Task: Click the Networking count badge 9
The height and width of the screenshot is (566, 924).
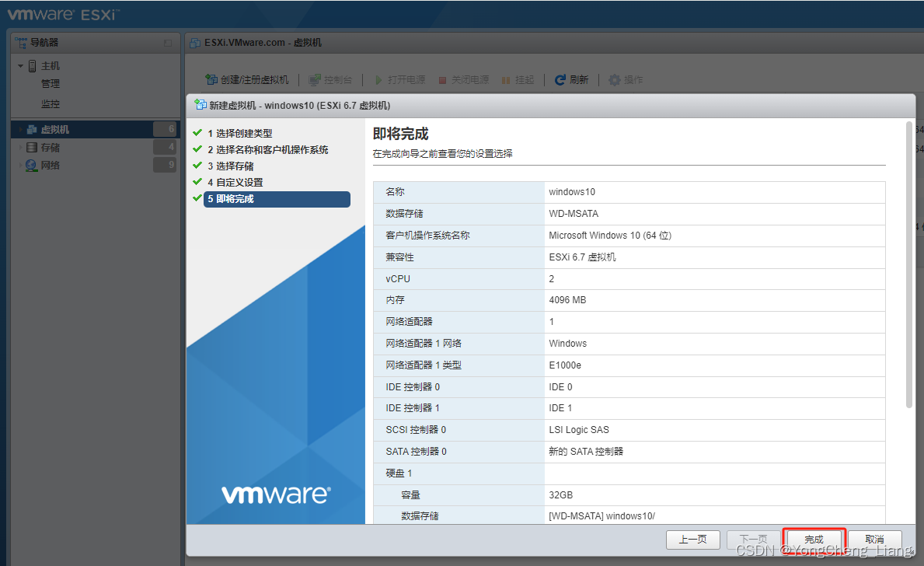Action: [x=165, y=165]
